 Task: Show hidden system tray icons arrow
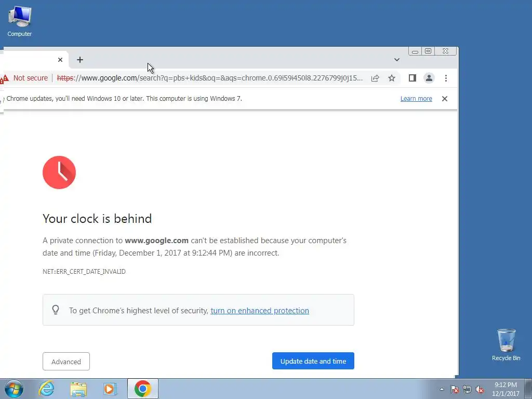(x=442, y=389)
